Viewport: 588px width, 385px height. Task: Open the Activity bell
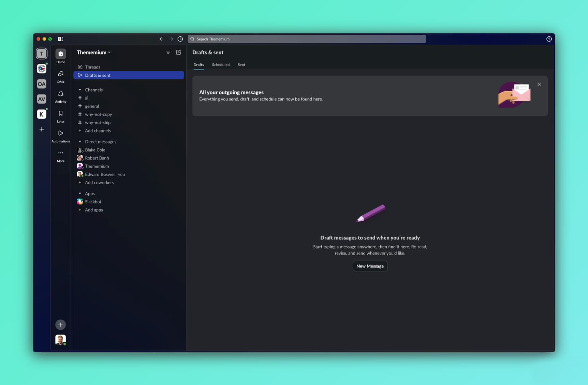click(x=61, y=96)
